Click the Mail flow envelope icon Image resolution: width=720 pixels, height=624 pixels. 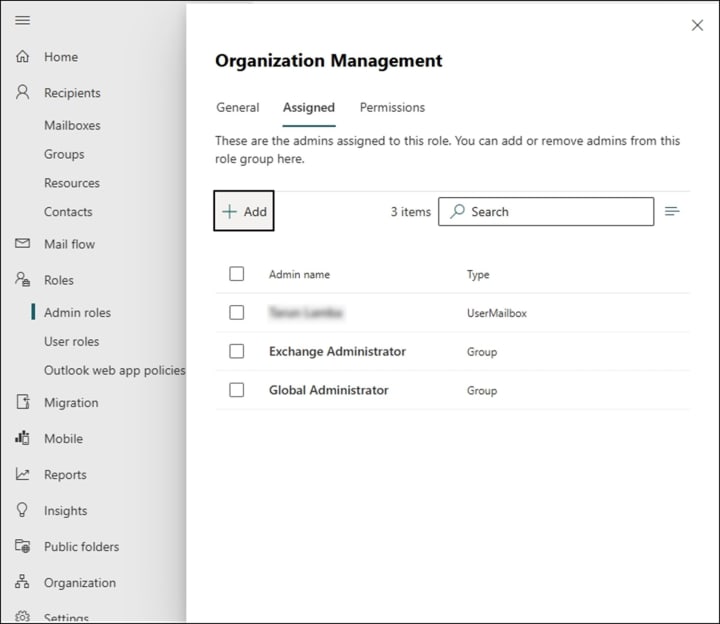[x=22, y=243]
